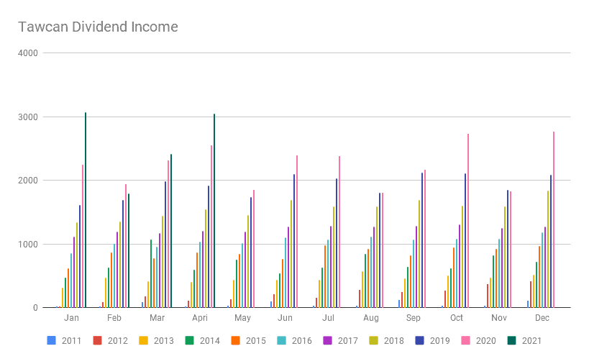
Task: Select the 2019 navy legend swatch
Action: tap(422, 340)
